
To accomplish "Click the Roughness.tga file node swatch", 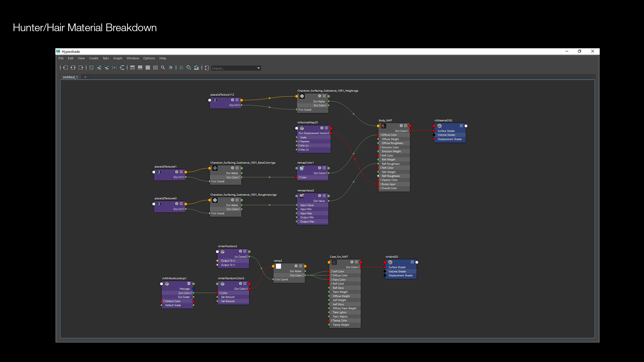I will coord(215,200).
